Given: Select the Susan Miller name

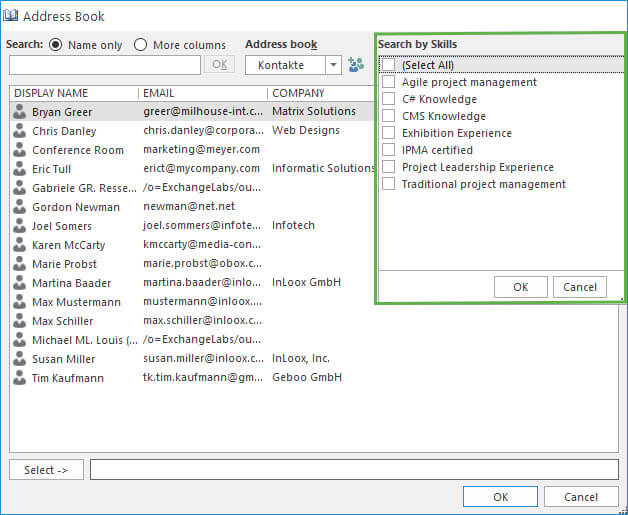Looking at the screenshot, I should [64, 359].
